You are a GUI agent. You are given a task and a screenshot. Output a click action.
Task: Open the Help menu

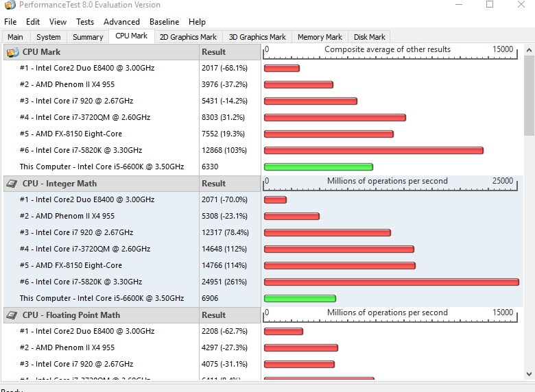click(x=197, y=22)
